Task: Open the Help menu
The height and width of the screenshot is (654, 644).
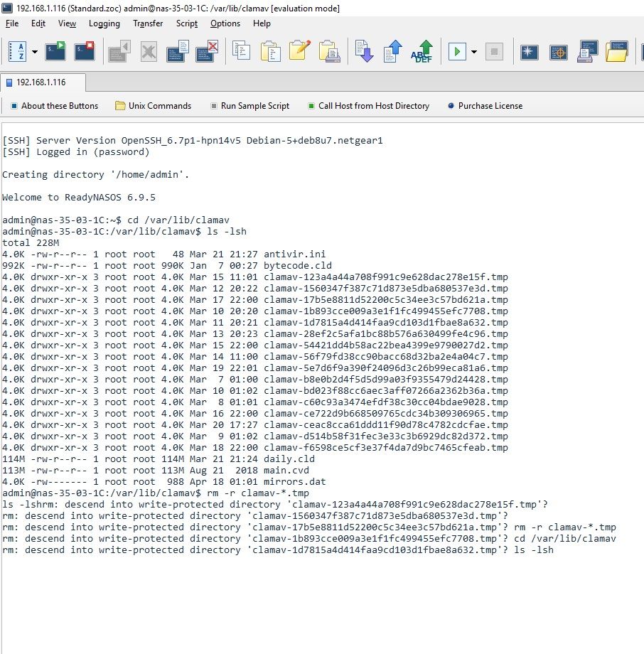Action: pos(262,23)
